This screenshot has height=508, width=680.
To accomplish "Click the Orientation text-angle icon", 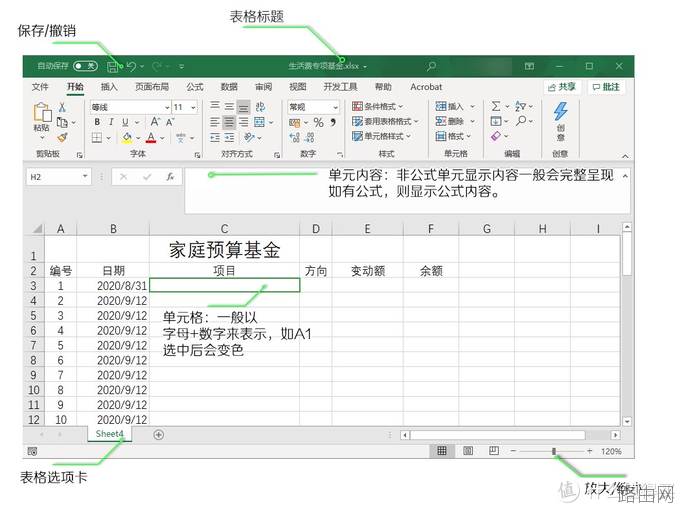I will click(249, 138).
